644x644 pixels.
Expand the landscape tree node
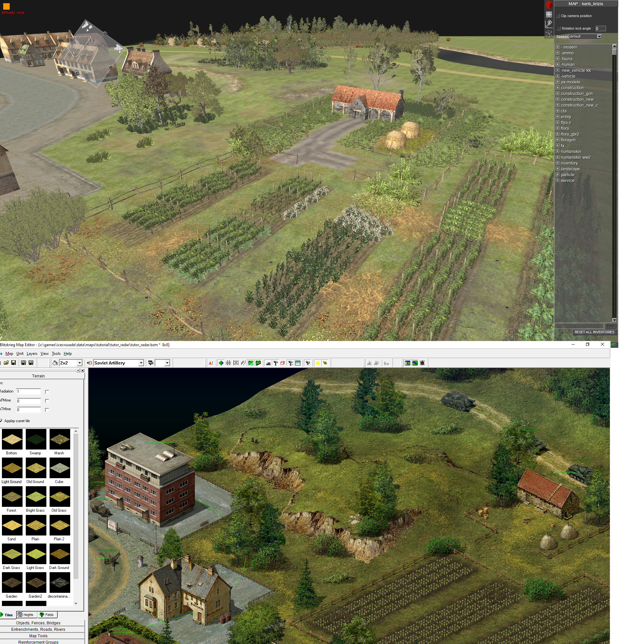pos(557,168)
